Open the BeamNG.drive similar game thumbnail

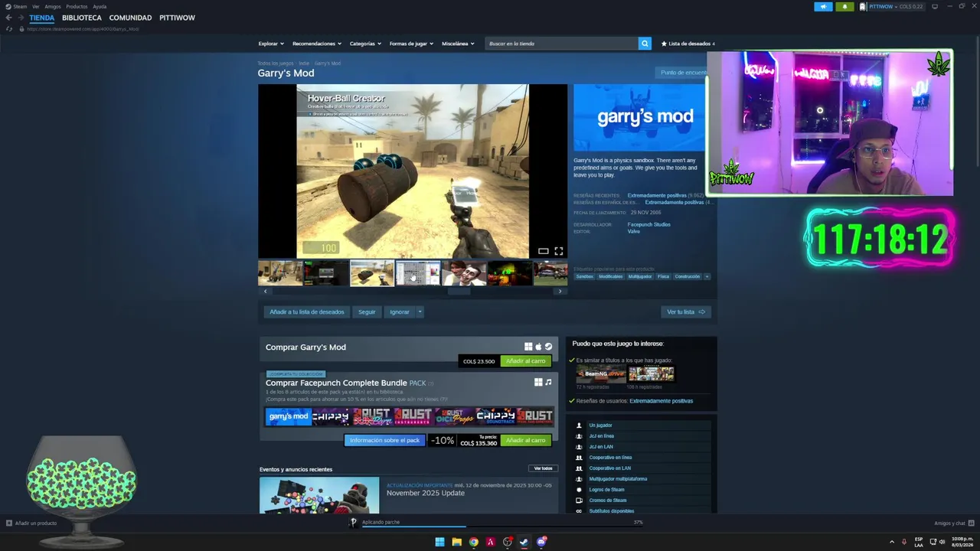pos(600,374)
